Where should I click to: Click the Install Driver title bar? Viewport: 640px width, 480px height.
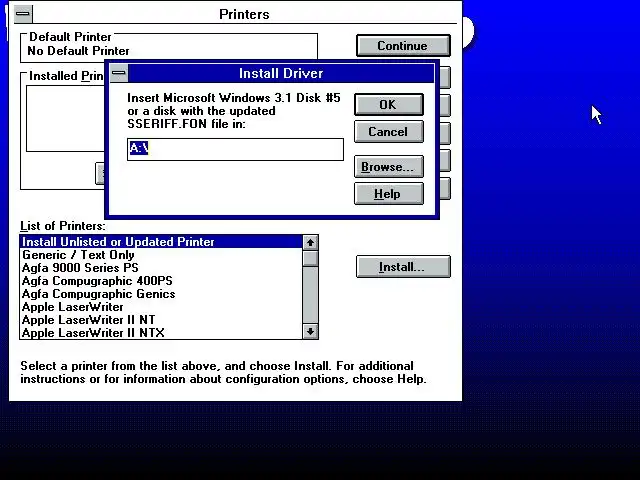(281, 73)
